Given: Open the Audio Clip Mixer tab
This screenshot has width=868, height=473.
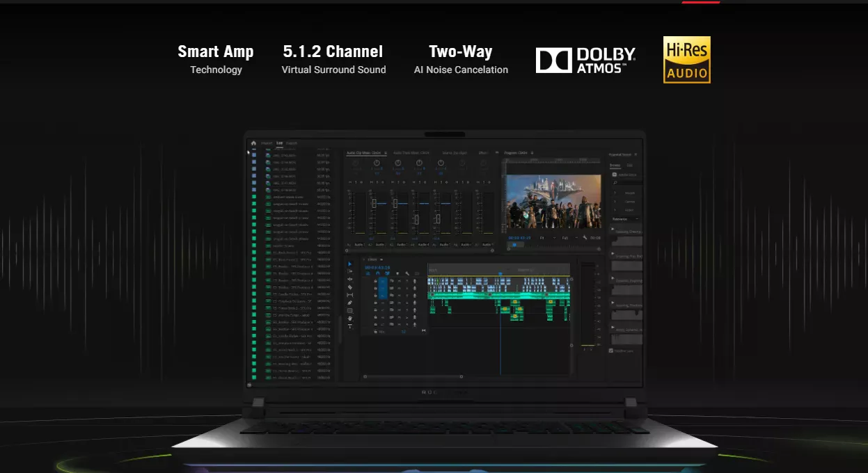Looking at the screenshot, I should [x=365, y=153].
